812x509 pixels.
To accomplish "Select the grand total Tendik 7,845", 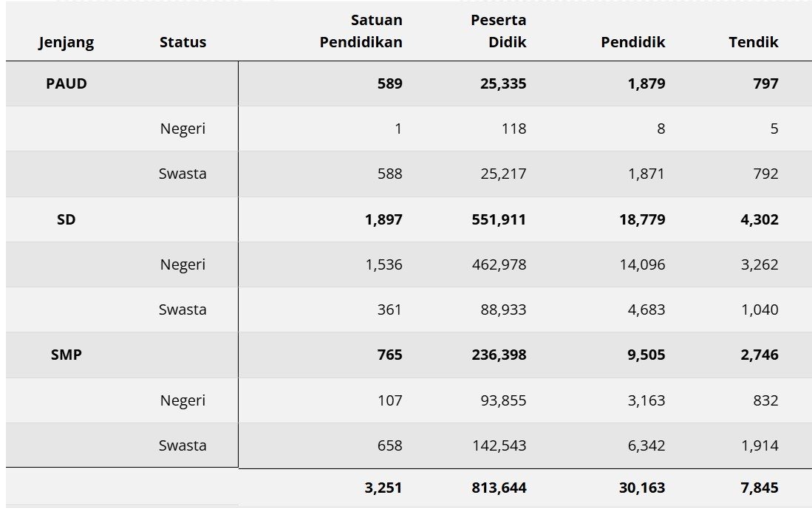I will (x=759, y=488).
